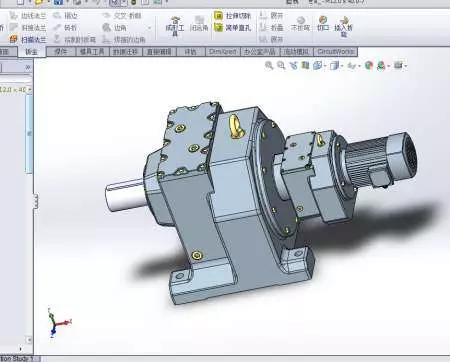Expand Corners (边角) dropdown arrow

150,28
